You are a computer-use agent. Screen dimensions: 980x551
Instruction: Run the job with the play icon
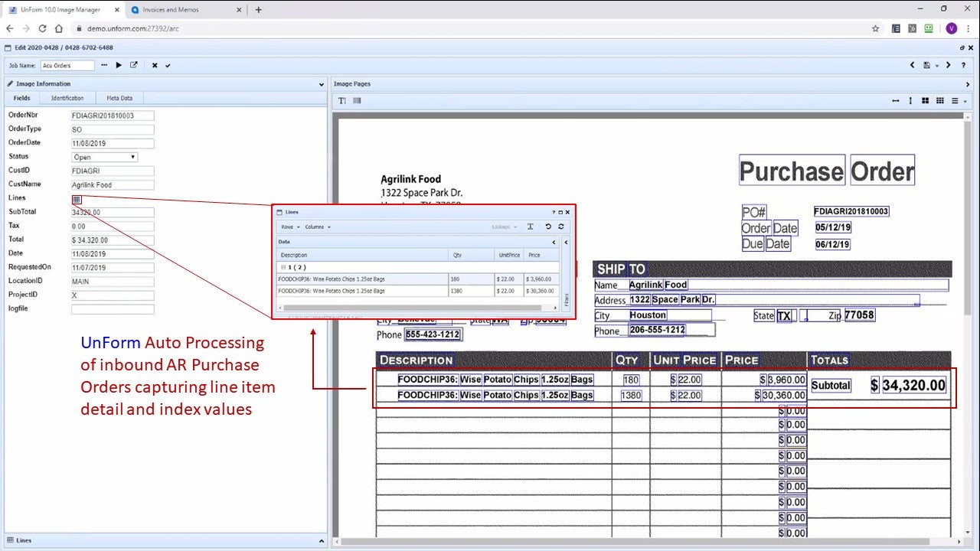(119, 65)
